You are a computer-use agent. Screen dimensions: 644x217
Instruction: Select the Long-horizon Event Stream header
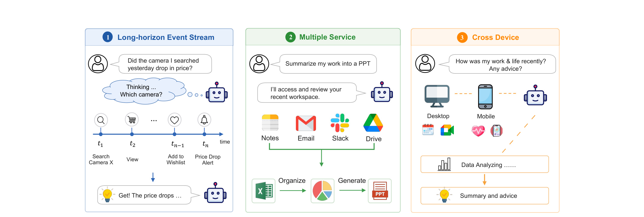click(x=159, y=37)
